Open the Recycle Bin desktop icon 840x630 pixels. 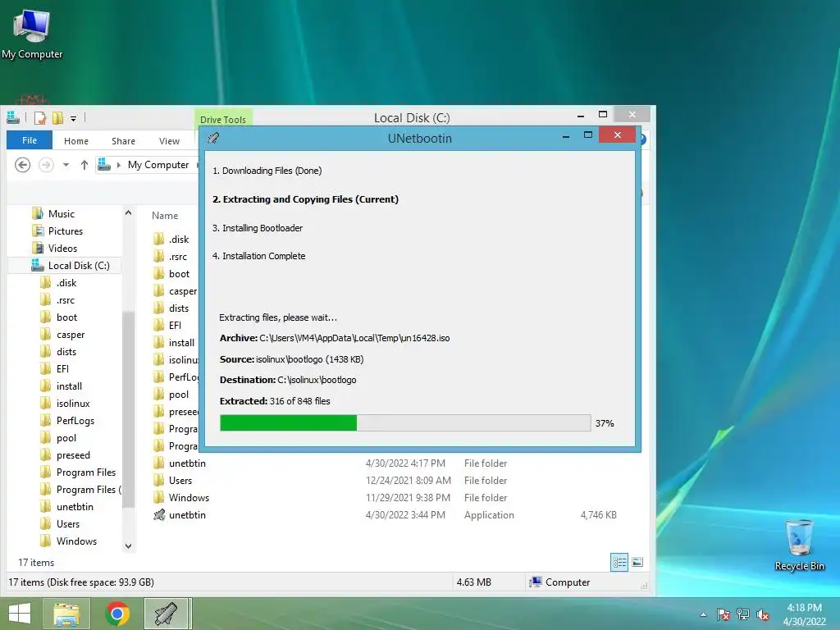coord(799,546)
